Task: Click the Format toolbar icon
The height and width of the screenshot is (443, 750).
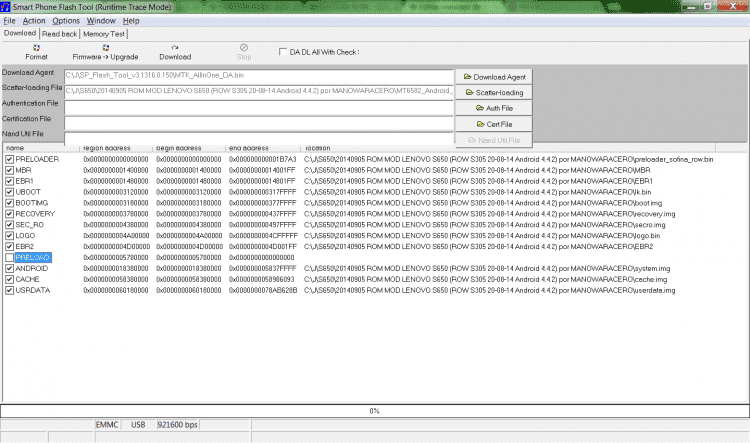Action: coord(36,52)
